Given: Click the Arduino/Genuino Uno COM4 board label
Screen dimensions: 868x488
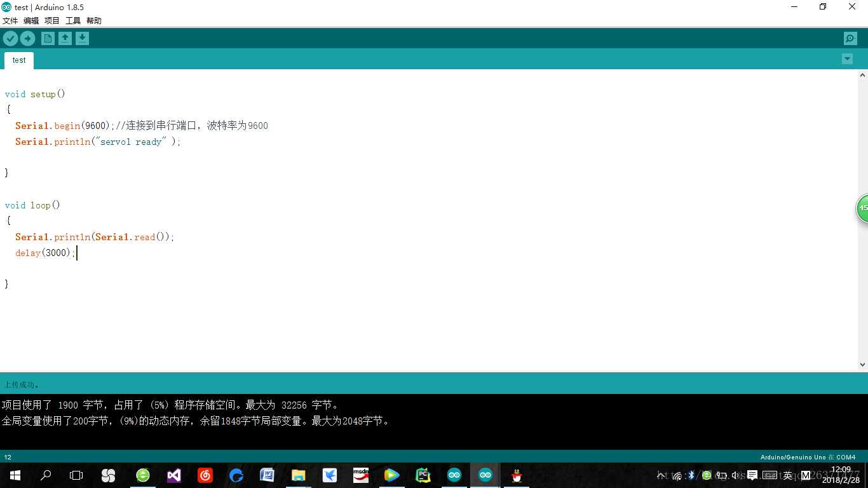Looking at the screenshot, I should click(x=808, y=457).
